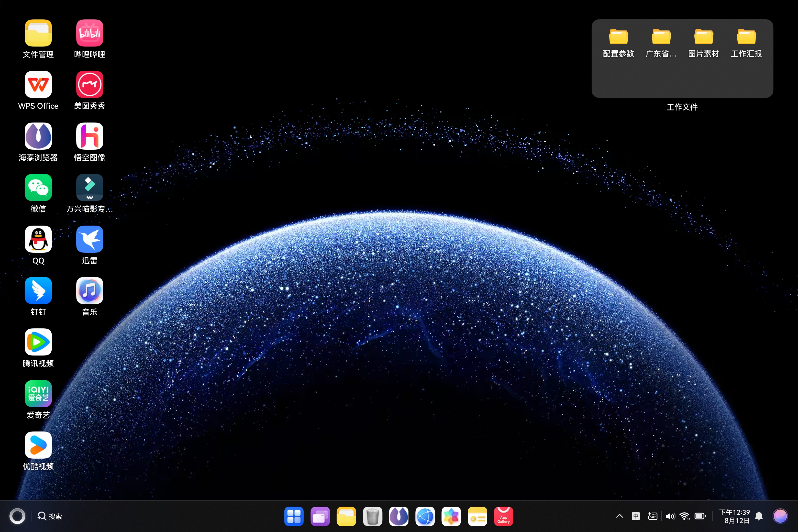The image size is (798, 532).
Task: Open the 腾讯视频 app icon
Action: pos(38,342)
